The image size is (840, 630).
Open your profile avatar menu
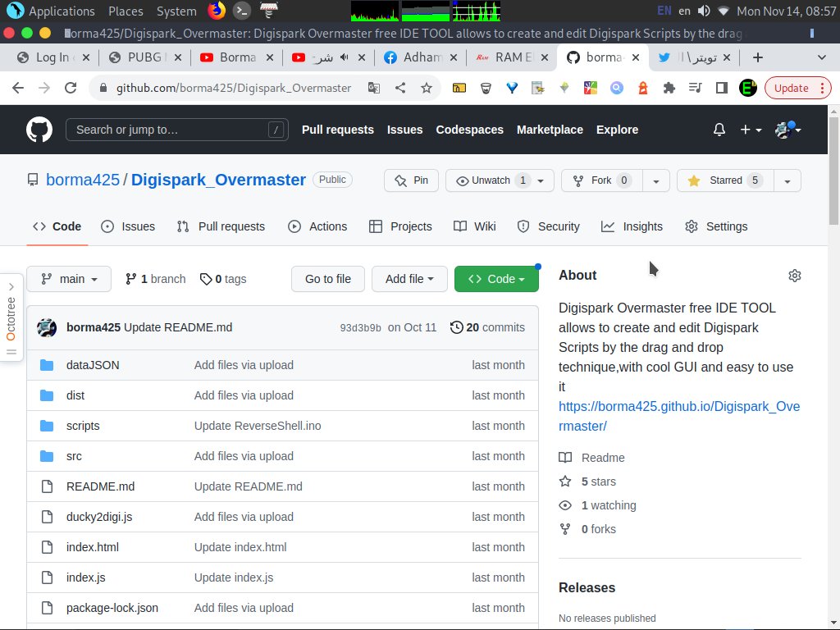[783, 130]
